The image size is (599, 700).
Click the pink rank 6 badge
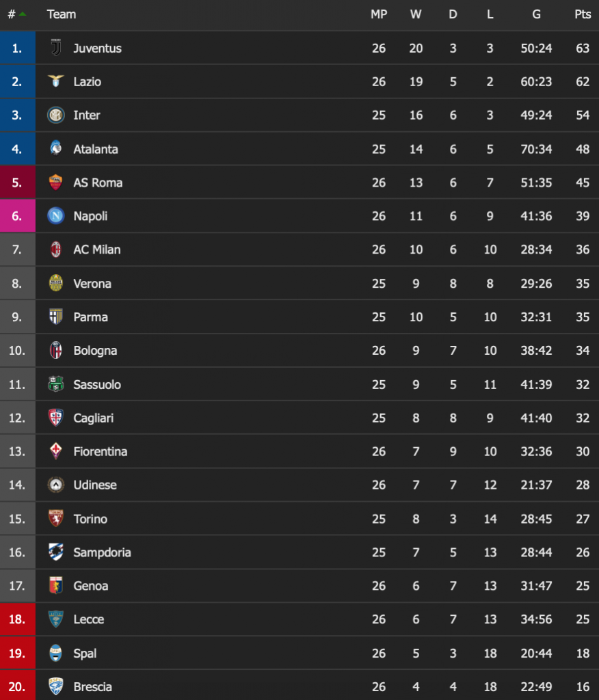click(17, 216)
